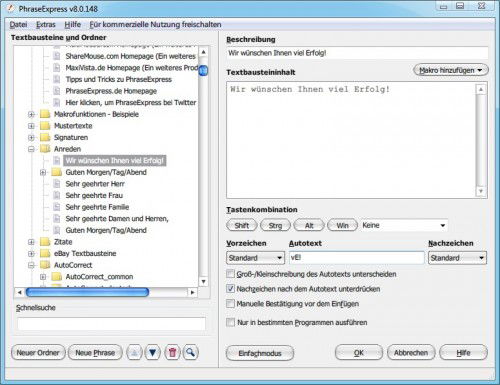Screen dimensions: 500x385
Task: Click the trash can delete button
Action: (x=172, y=352)
